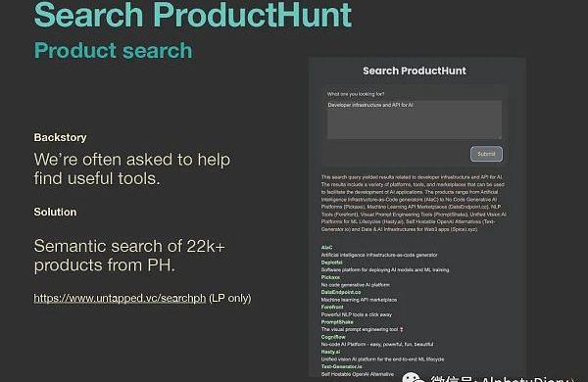The image size is (588, 382).
Task: Open the Cogniflow product result
Action: [333, 337]
